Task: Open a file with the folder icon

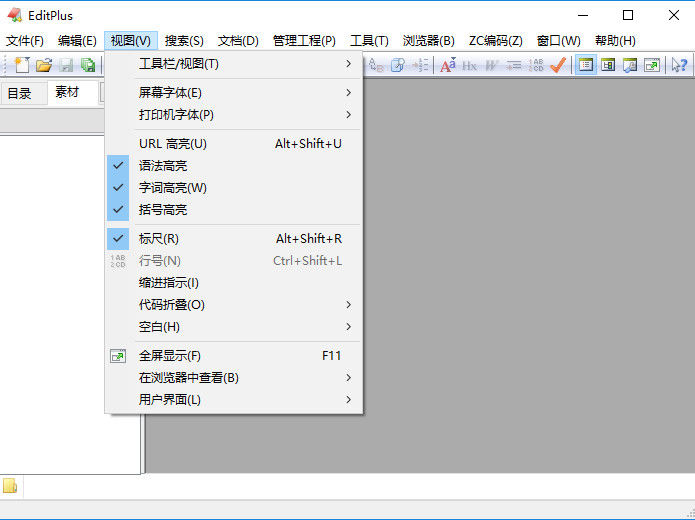Action: (44, 65)
